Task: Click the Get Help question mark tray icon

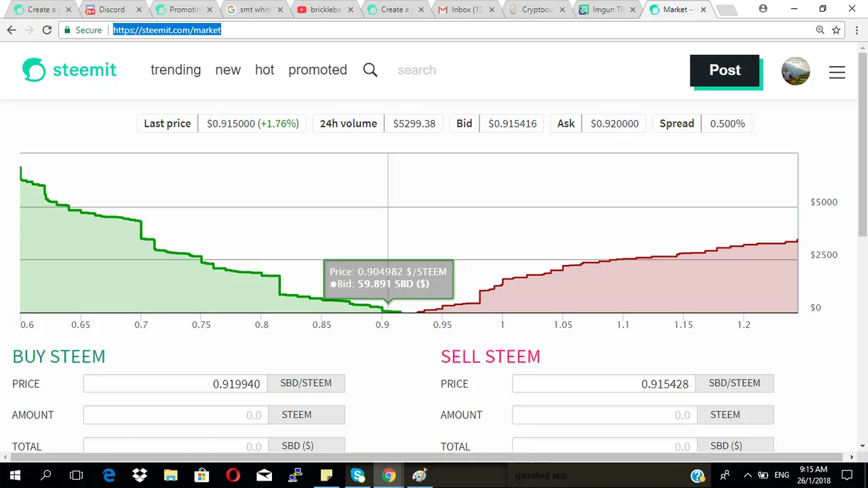Action: 697,475
